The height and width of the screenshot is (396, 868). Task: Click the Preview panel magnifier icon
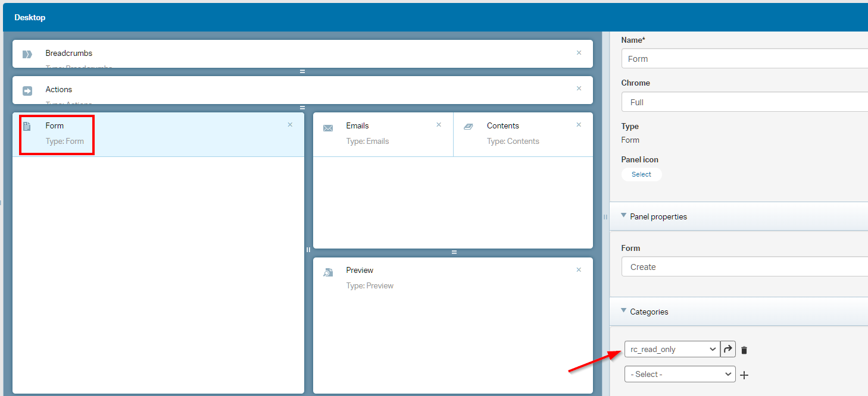328,272
